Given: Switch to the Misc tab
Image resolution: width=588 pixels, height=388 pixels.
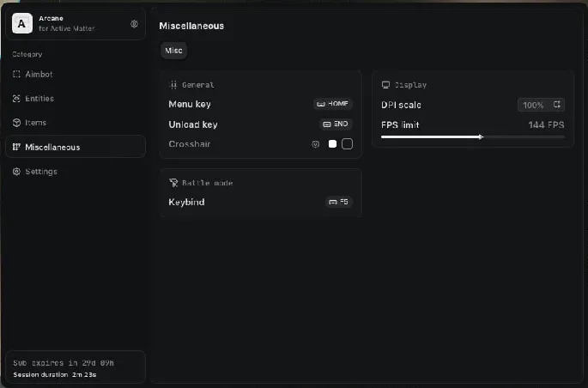Looking at the screenshot, I should coord(173,51).
